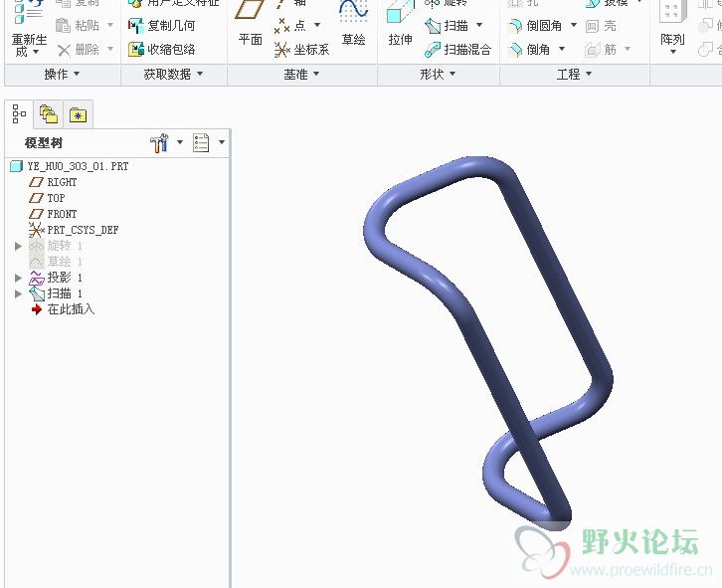Select the TOP datum plane
The width and height of the screenshot is (722, 588).
pyautogui.click(x=47, y=198)
